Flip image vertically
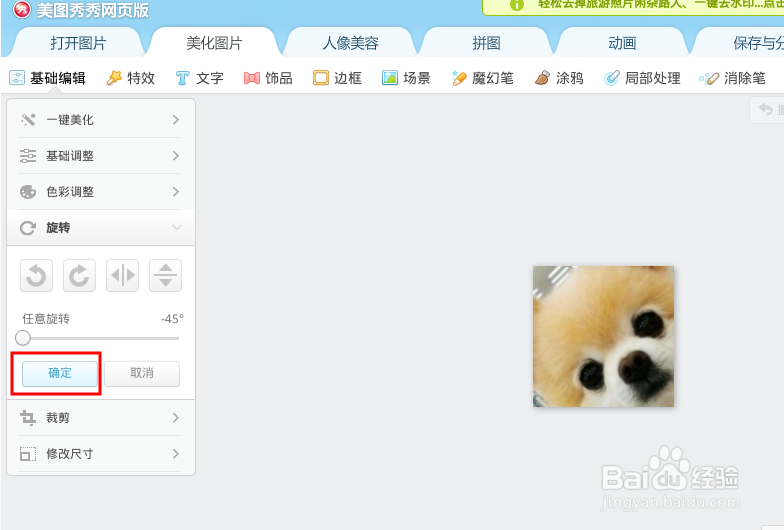 point(166,276)
